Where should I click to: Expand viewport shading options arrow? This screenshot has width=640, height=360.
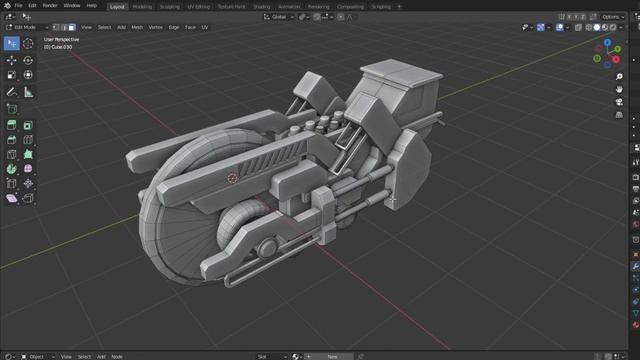coord(621,27)
